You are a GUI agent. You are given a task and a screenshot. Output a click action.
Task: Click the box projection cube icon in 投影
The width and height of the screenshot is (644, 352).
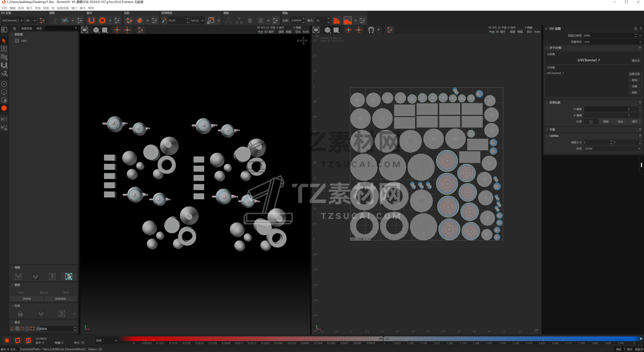(x=140, y=20)
